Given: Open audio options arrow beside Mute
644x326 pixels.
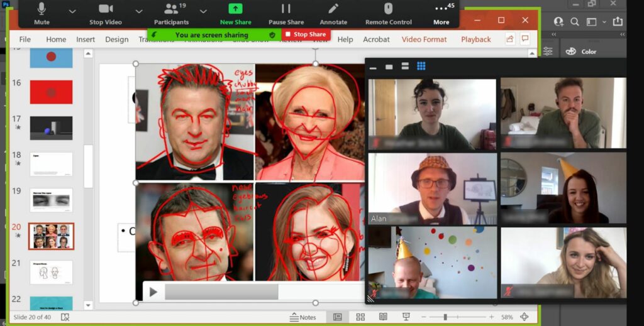Looking at the screenshot, I should [x=72, y=11].
